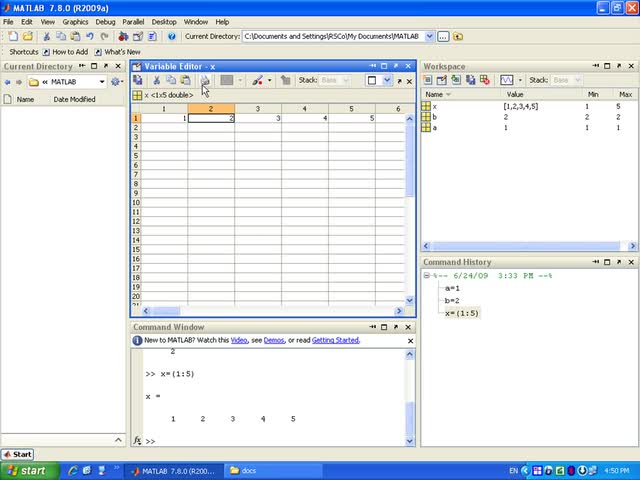Click the Save workspace icon in Workspace toolbar
This screenshot has height=480, width=640.
471,80
